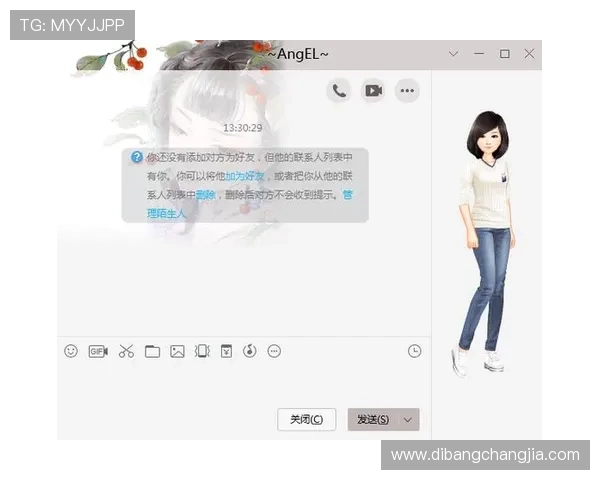Start a voice call with ~AngEL~
The height and width of the screenshot is (480, 600).
pos(339,91)
